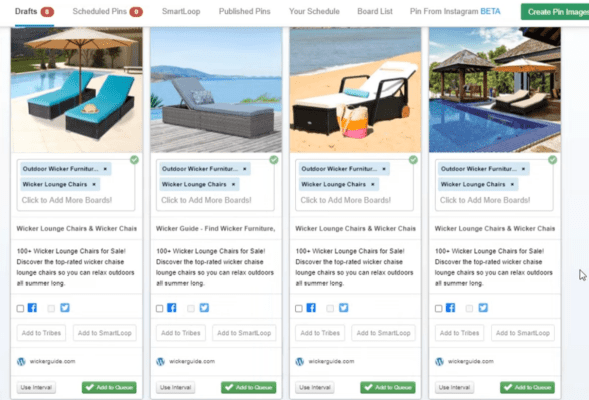Remove Wicker Lounge Chairs board from first card
The image size is (589, 400).
click(x=94, y=184)
